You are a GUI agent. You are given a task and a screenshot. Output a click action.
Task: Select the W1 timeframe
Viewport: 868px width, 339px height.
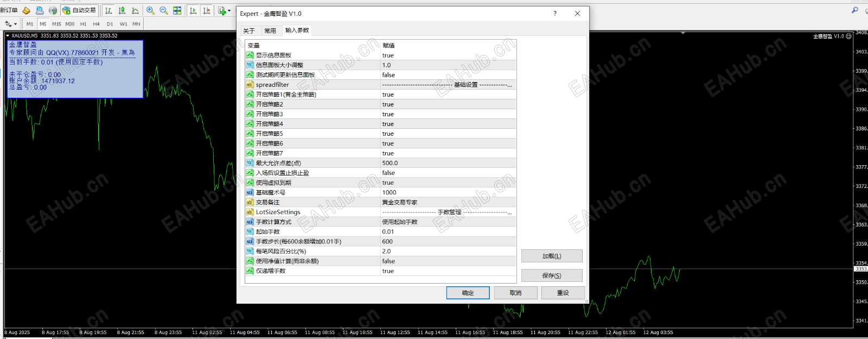click(x=123, y=24)
